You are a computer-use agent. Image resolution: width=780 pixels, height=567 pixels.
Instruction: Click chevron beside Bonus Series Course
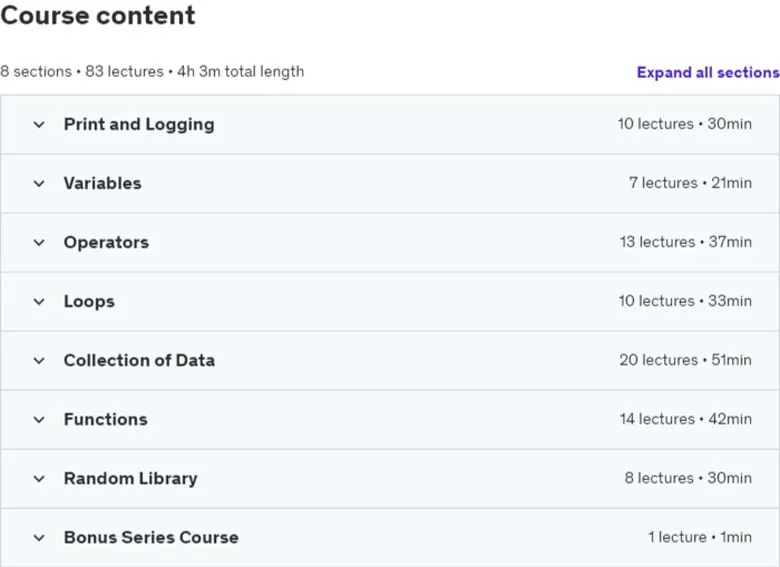click(x=39, y=538)
